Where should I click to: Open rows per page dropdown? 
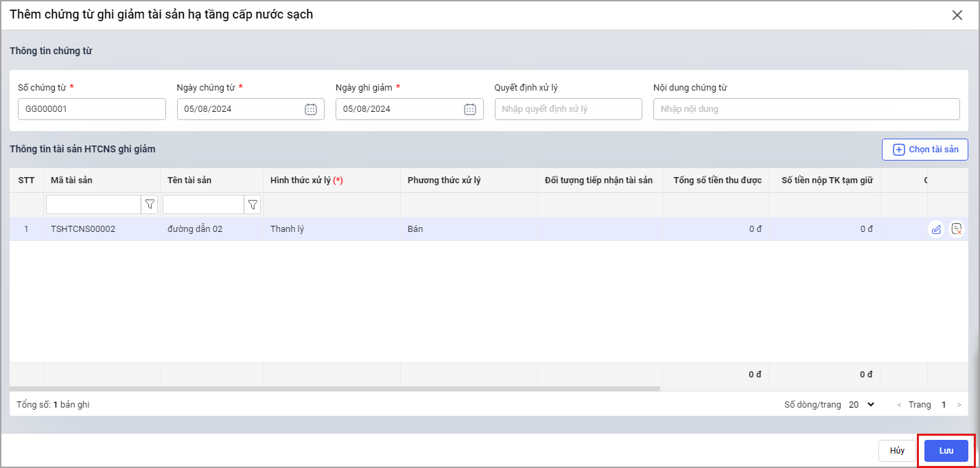(x=862, y=405)
